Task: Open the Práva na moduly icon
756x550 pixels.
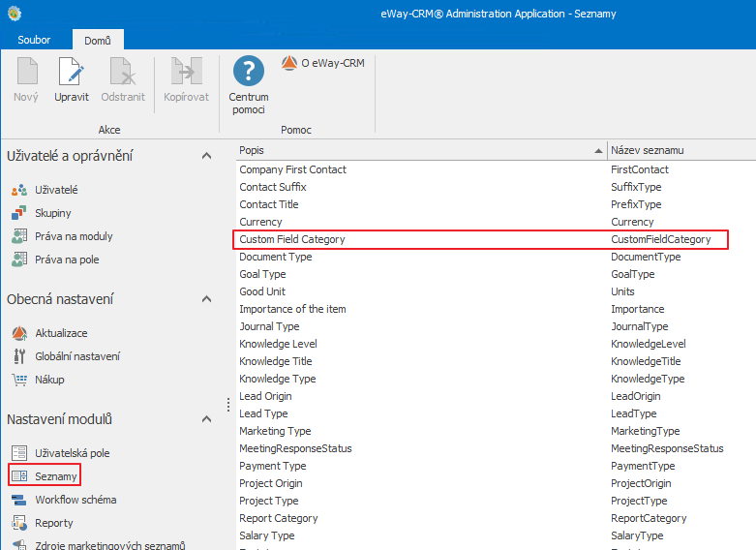Action: coord(19,236)
